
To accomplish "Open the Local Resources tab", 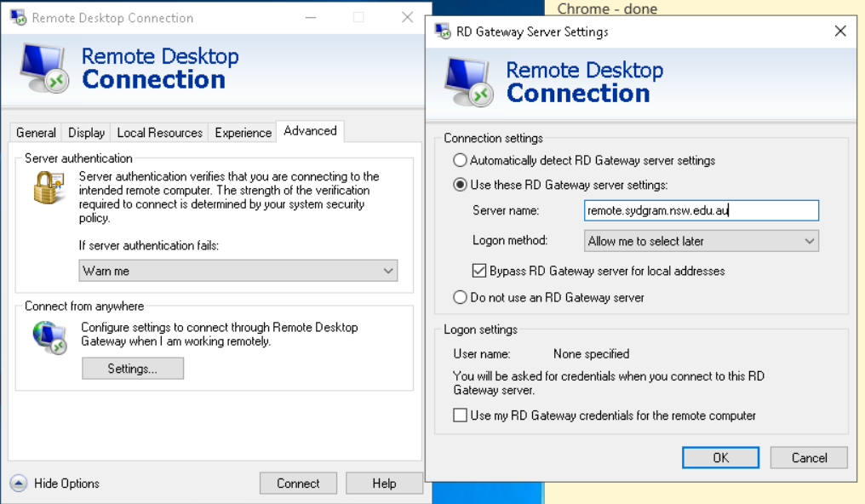I will click(159, 133).
